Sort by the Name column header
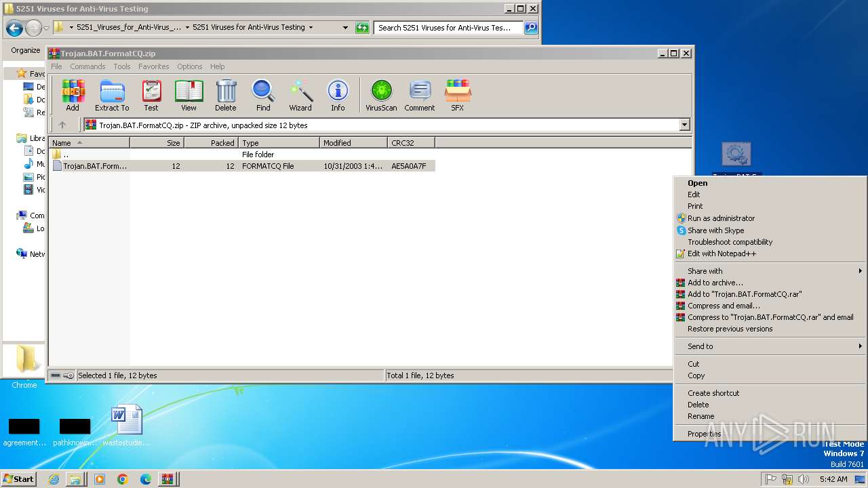Screen dimensions: 868x488 point(89,143)
